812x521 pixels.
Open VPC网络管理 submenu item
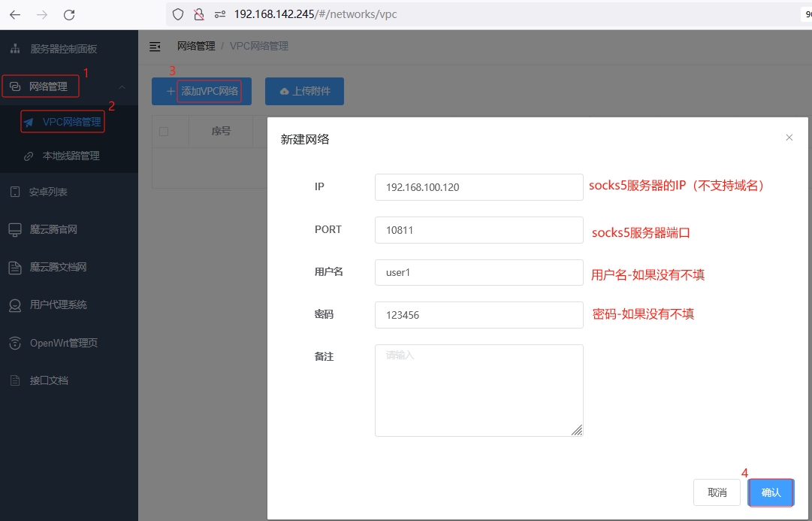pos(71,122)
